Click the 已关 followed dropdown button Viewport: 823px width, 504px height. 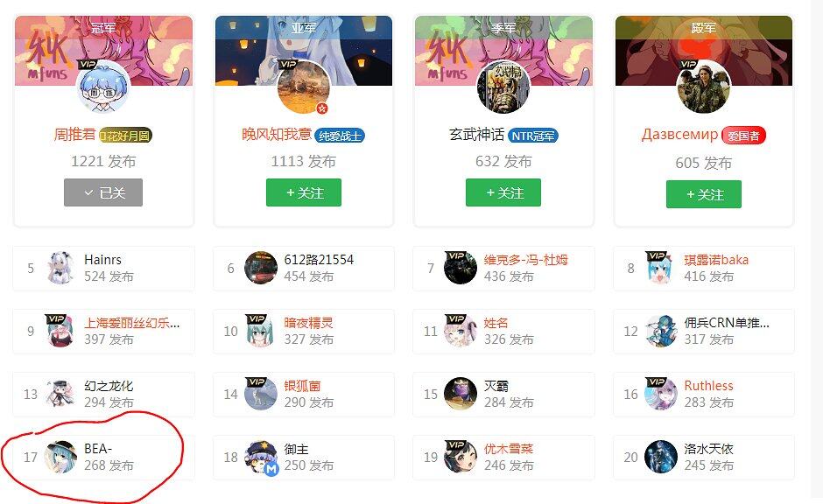pos(103,192)
